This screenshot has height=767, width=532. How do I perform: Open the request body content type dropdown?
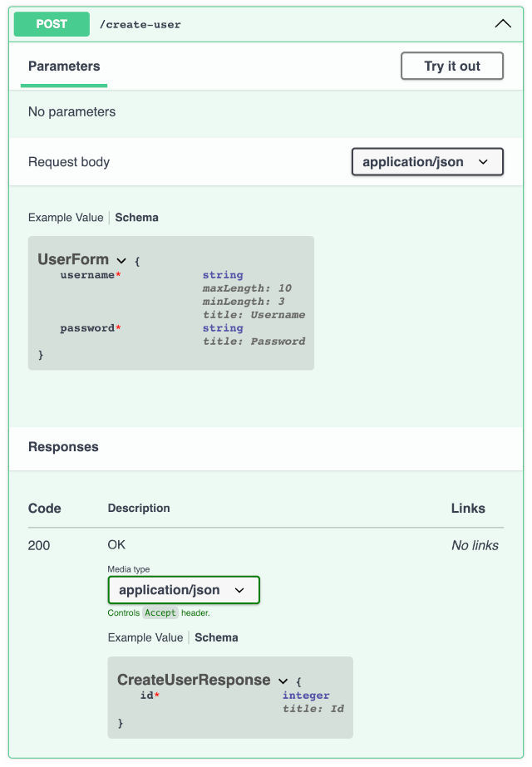coord(427,162)
